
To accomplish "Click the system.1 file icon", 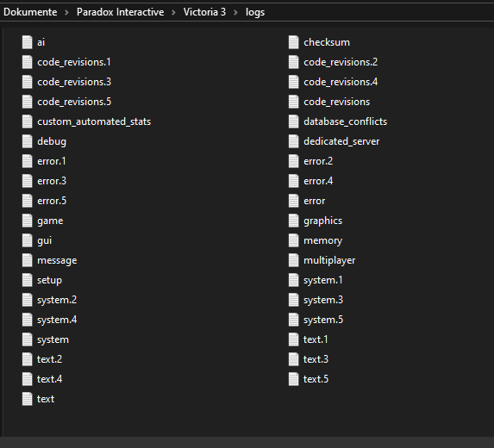I will 294,280.
